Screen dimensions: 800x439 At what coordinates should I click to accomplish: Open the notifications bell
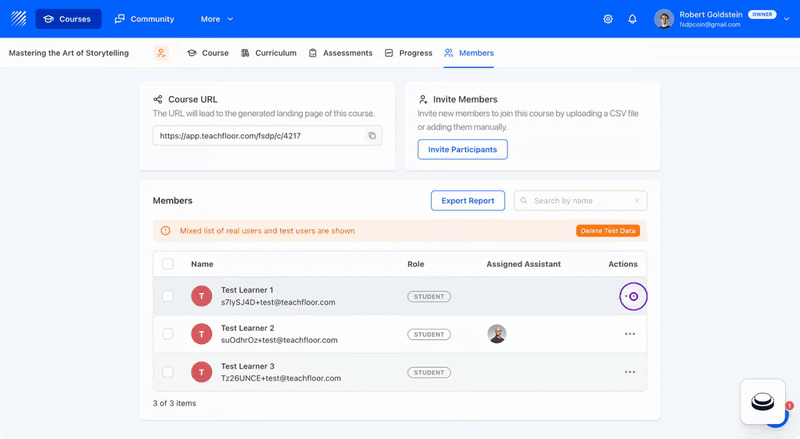click(632, 19)
